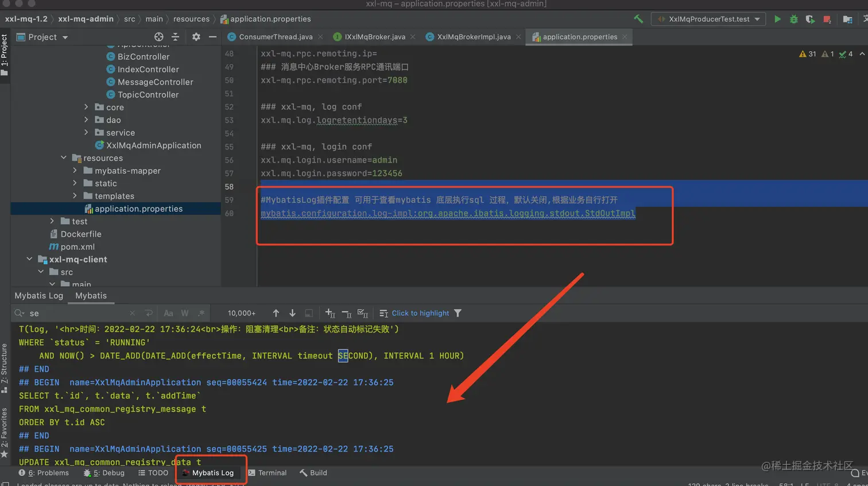Screen dimensions: 868x486
Task: Start debugging with the green bug icon
Action: tap(794, 19)
